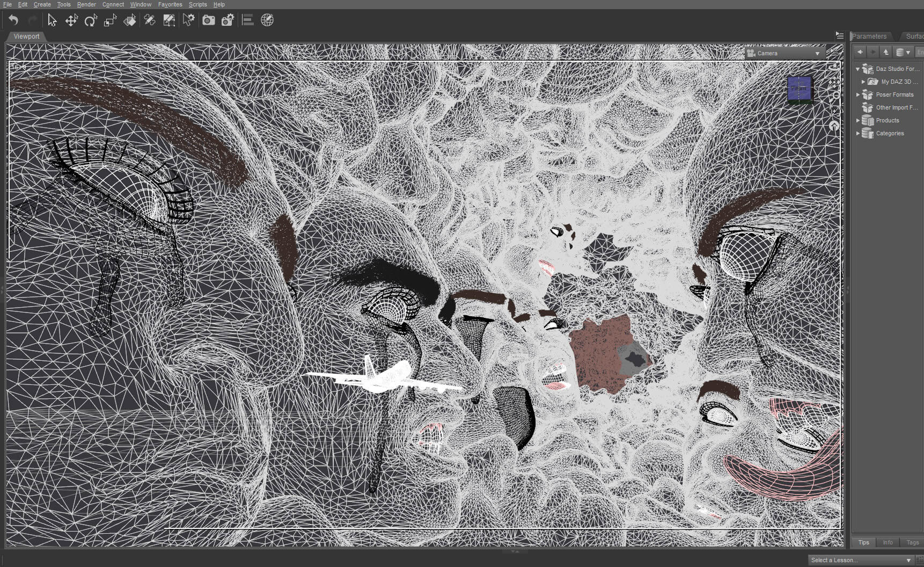Select the Node Selection arrow tool

tap(52, 20)
